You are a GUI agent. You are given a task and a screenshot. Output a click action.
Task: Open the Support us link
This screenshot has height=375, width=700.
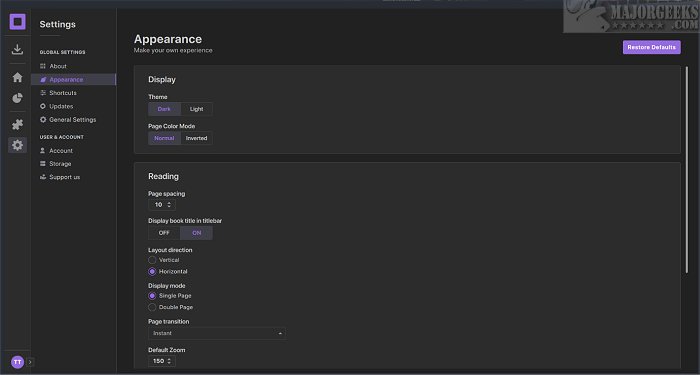coord(64,177)
